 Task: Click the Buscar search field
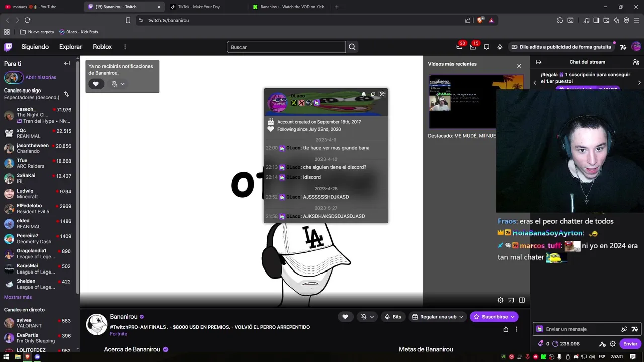point(286,47)
